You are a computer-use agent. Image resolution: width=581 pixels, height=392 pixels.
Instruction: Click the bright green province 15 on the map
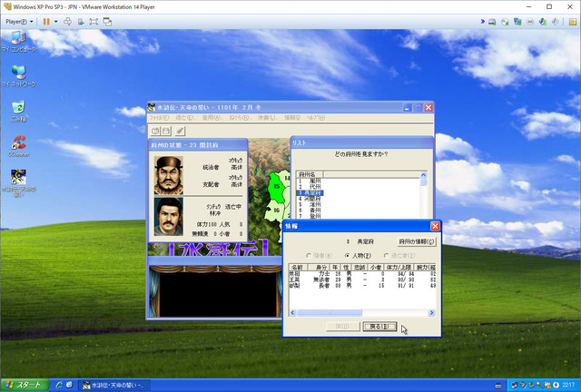tap(277, 187)
